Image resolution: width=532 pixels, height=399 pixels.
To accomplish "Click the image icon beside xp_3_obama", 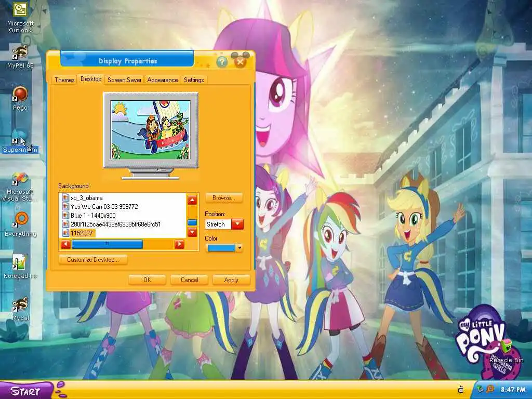I will pyautogui.click(x=65, y=198).
